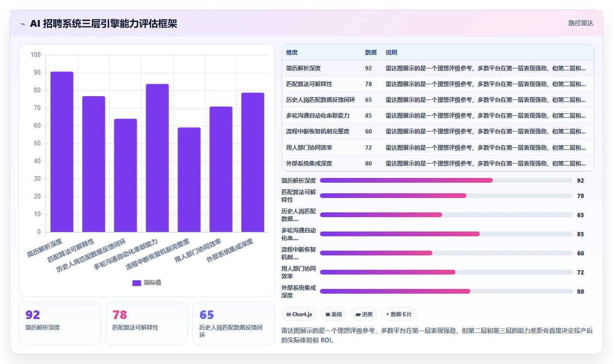Click the 外部系统集成深度 x-axis label of the chart

230,250
